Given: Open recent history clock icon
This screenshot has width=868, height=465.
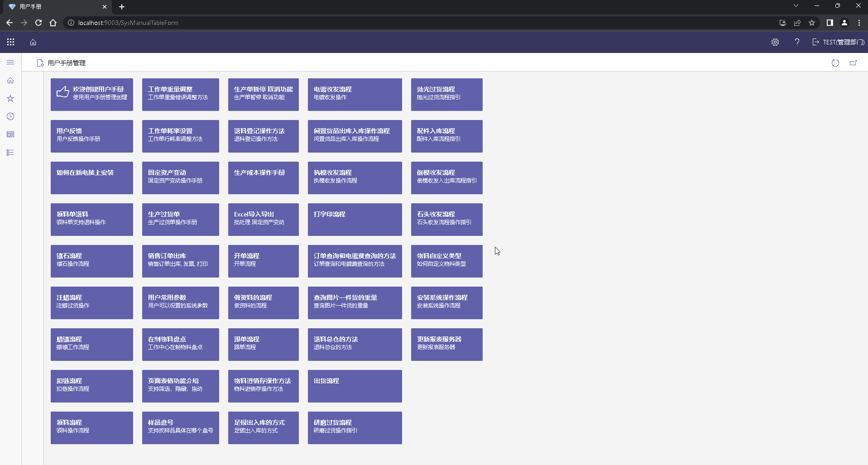Looking at the screenshot, I should tap(10, 116).
